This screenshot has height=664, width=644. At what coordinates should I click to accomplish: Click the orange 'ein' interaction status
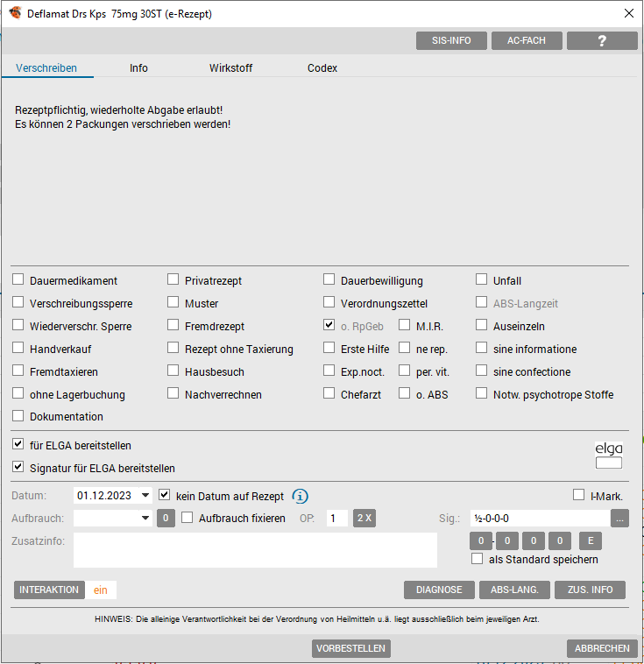pyautogui.click(x=101, y=590)
